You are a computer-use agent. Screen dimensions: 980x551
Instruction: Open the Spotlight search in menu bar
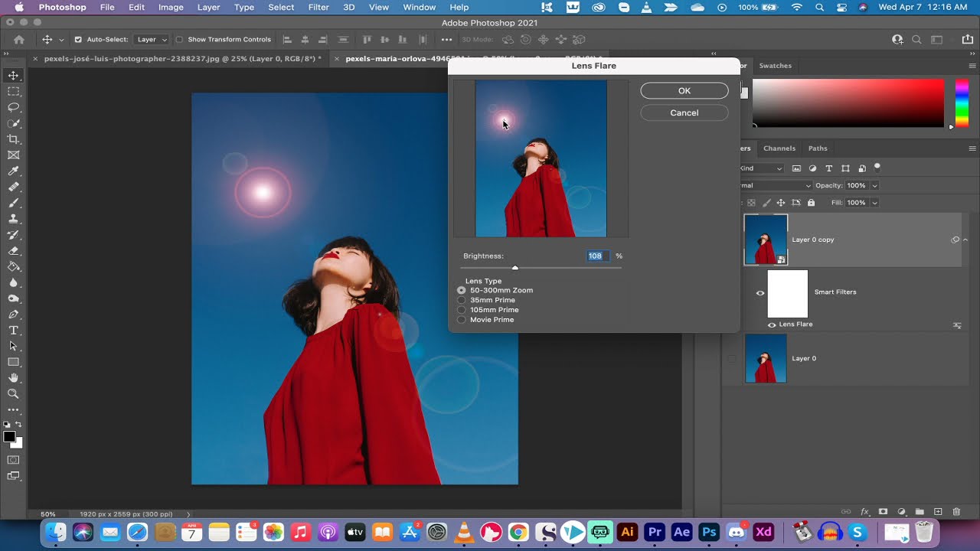(820, 7)
